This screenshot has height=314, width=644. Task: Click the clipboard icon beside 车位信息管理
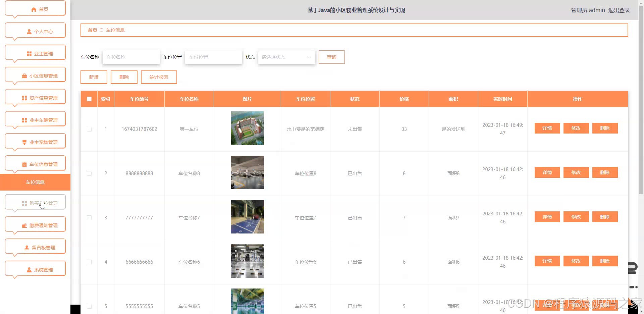[24, 164]
